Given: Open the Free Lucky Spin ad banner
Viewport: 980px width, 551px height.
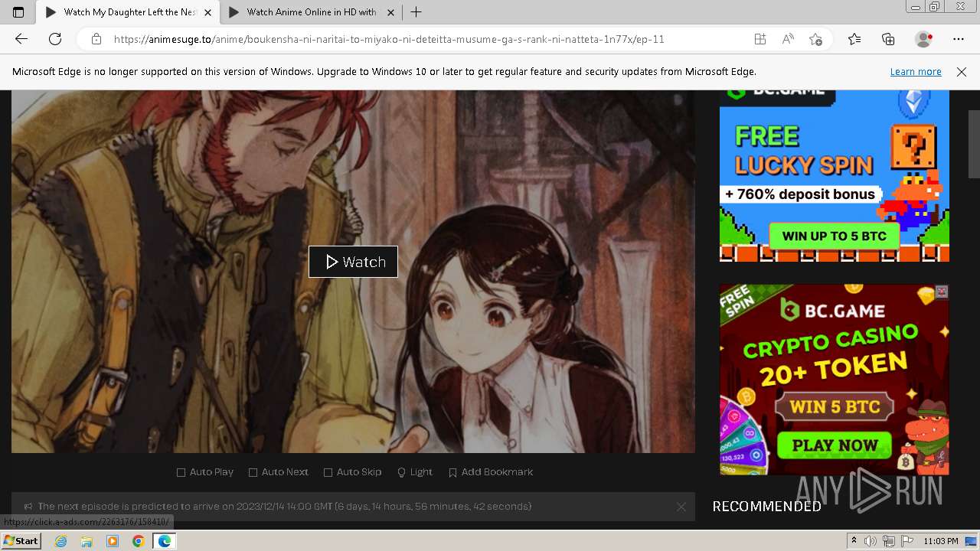Looking at the screenshot, I should point(835,176).
